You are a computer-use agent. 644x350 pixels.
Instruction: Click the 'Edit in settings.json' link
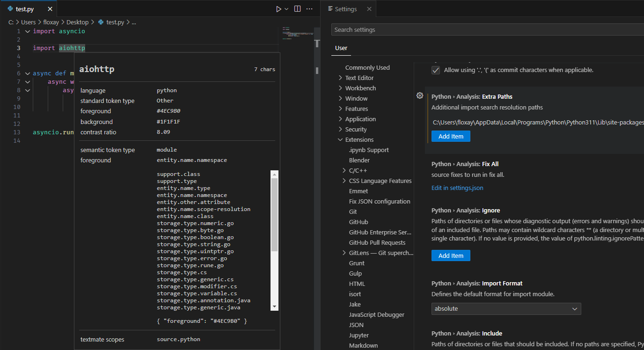457,188
